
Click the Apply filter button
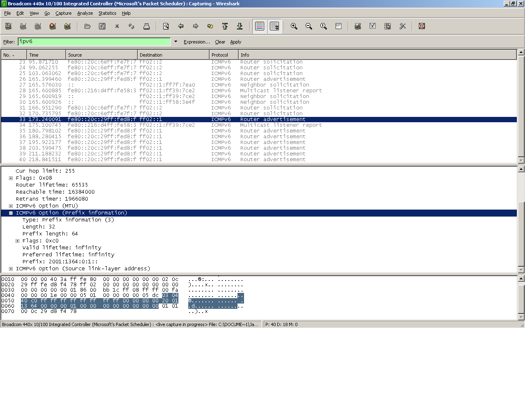pyautogui.click(x=235, y=42)
